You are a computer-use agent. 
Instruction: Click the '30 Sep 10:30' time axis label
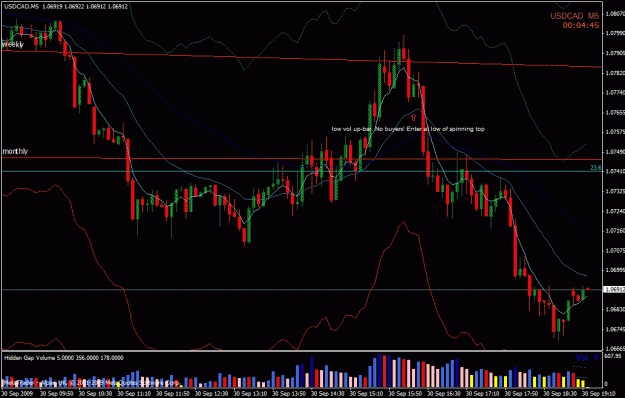(94, 394)
